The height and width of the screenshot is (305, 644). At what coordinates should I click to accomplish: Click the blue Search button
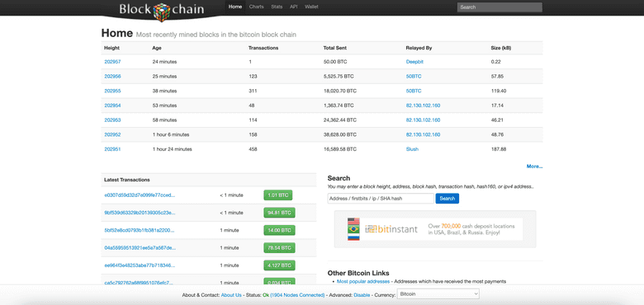[x=447, y=199]
